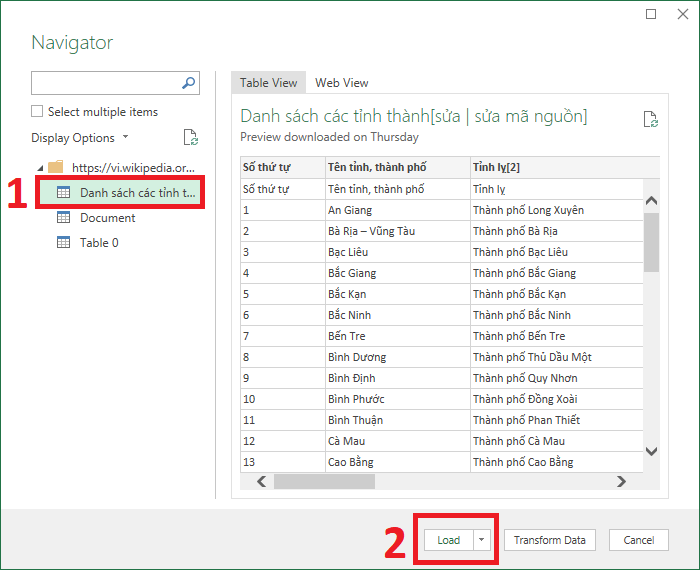Click the Transform Data button
The height and width of the screenshot is (570, 700).
click(x=549, y=540)
